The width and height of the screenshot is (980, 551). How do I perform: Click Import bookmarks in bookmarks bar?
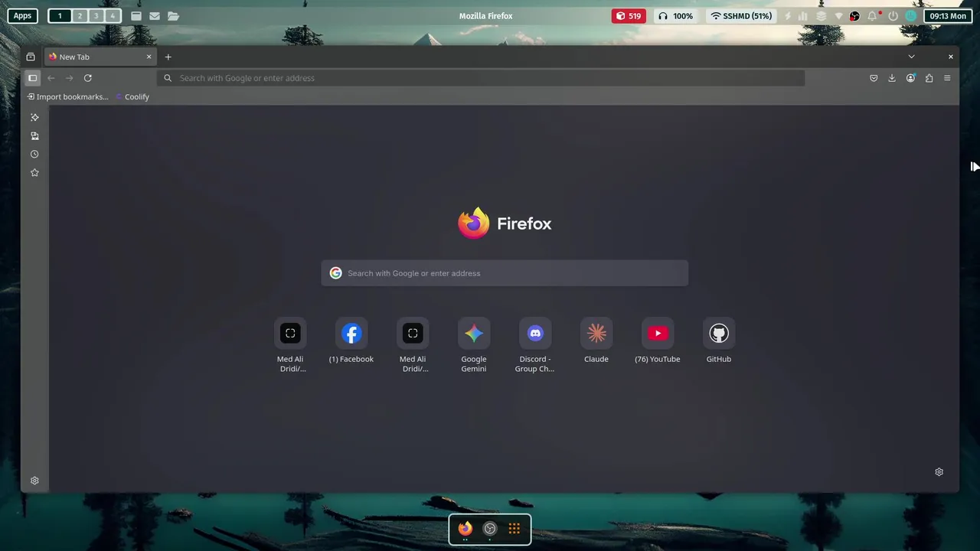(68, 96)
